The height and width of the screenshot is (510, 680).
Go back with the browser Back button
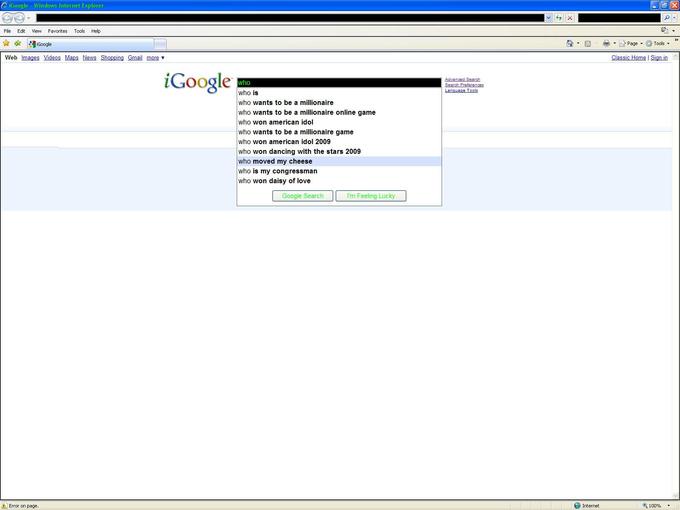8,18
